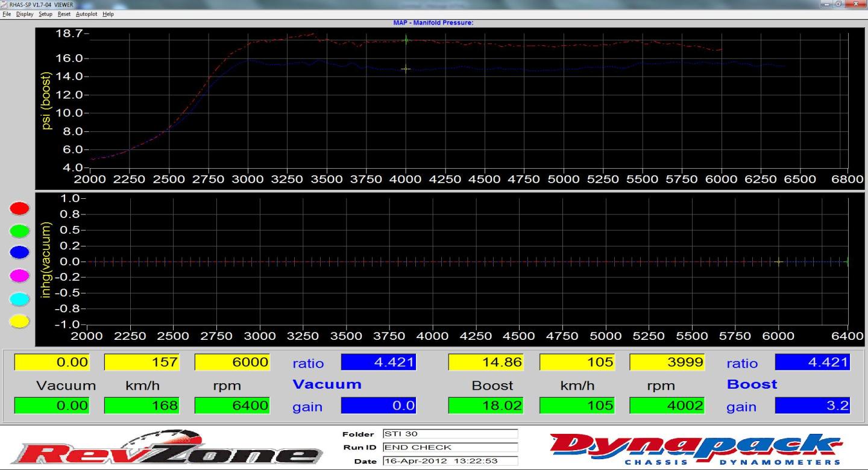Image resolution: width=868 pixels, height=470 pixels.
Task: Open the Setup menu
Action: (x=45, y=14)
